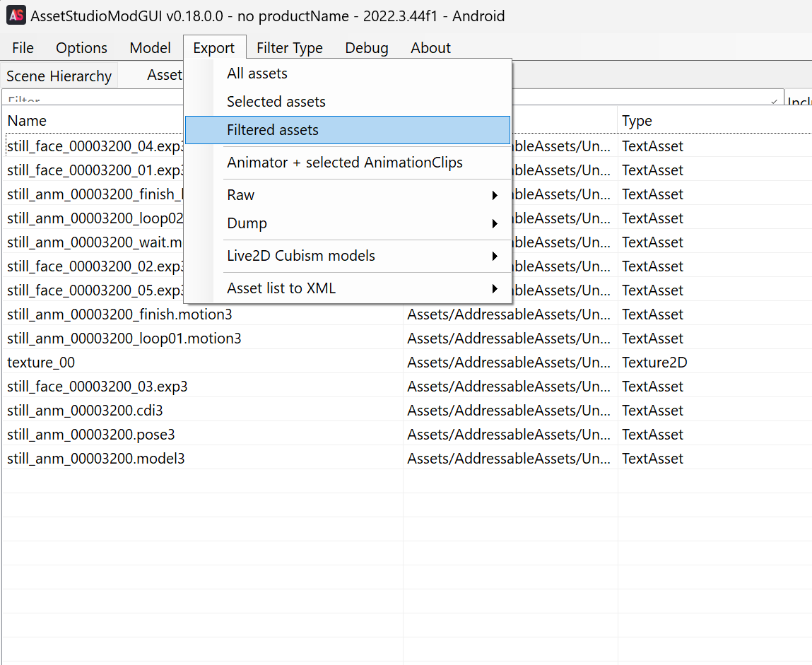Select still_anm_00003200_finish.motion3 row
This screenshot has height=665, width=812.
tap(119, 314)
